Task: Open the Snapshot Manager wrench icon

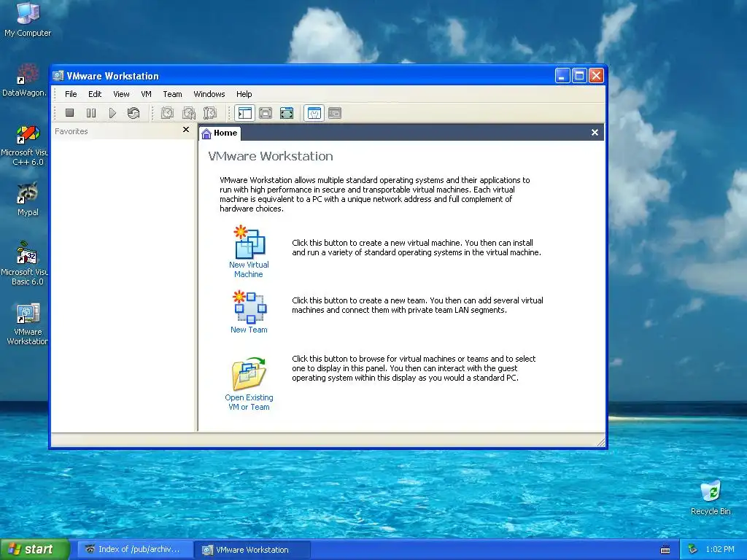Action: (209, 113)
